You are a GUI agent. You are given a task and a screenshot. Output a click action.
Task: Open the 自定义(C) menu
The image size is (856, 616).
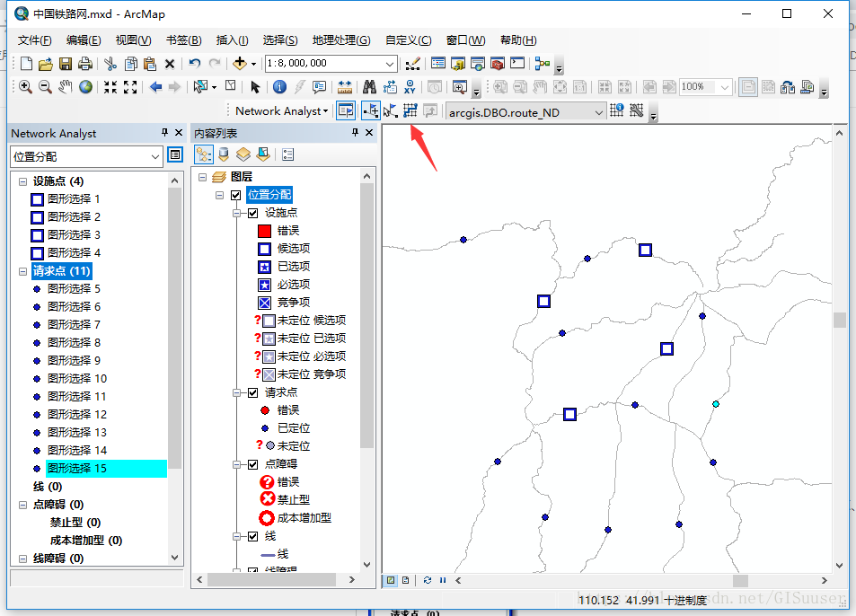click(409, 40)
